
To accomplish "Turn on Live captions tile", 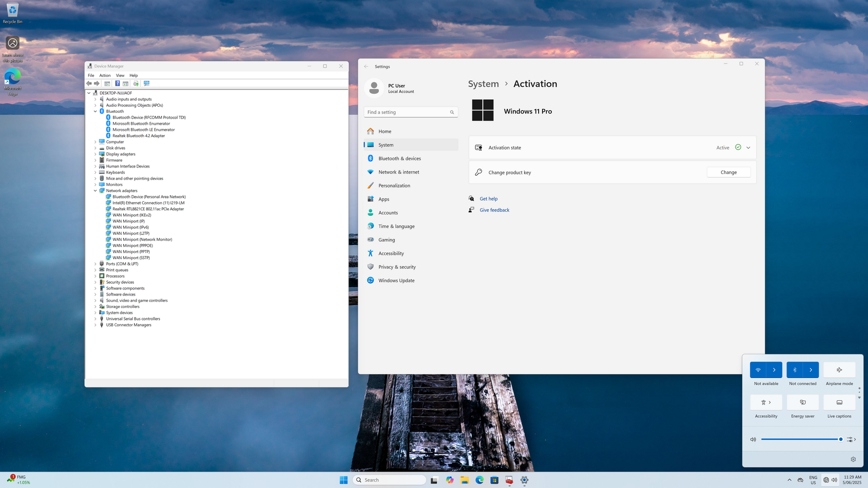I will point(839,402).
